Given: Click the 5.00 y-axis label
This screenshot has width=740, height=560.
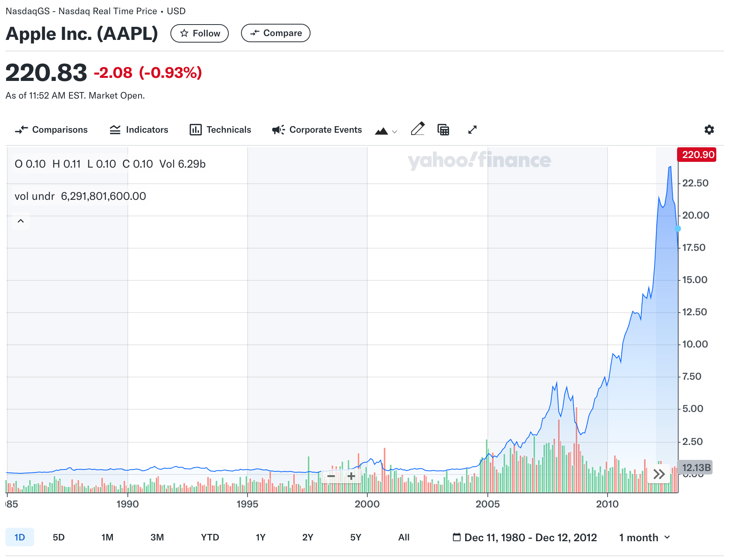Looking at the screenshot, I should coord(693,409).
